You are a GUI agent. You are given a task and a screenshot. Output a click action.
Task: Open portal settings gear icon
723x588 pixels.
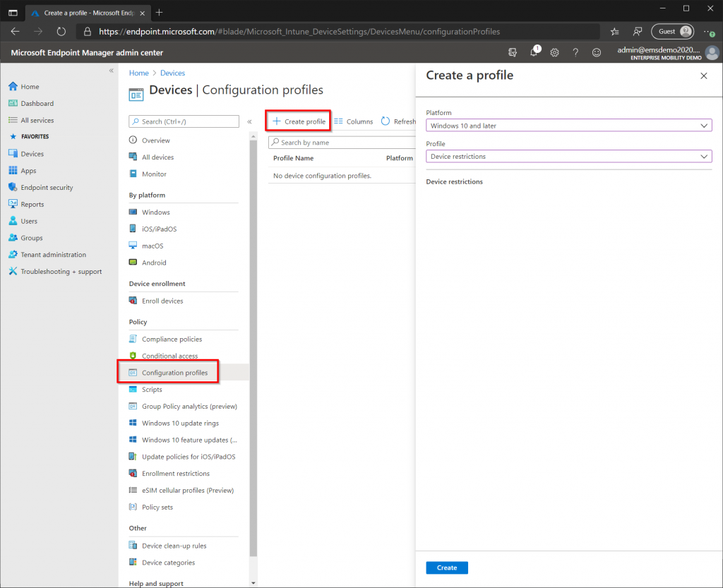click(555, 52)
